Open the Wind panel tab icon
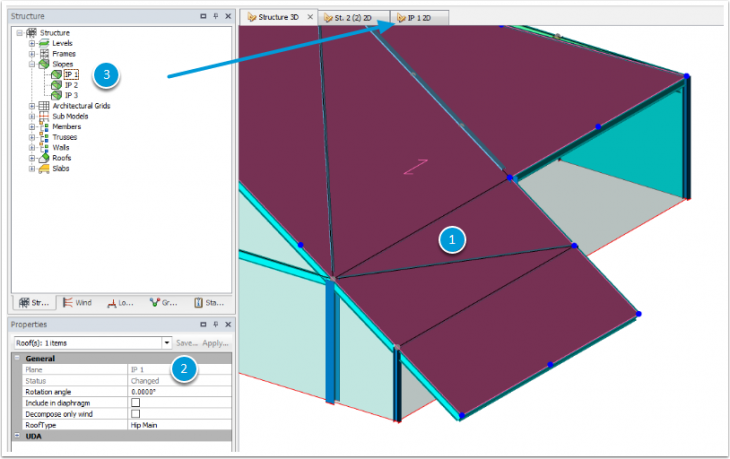This screenshot has width=730, height=459. click(x=67, y=302)
